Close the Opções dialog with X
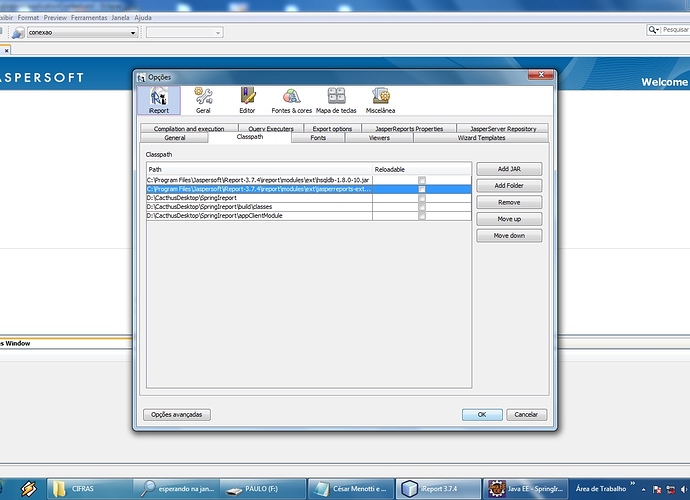 tap(541, 75)
